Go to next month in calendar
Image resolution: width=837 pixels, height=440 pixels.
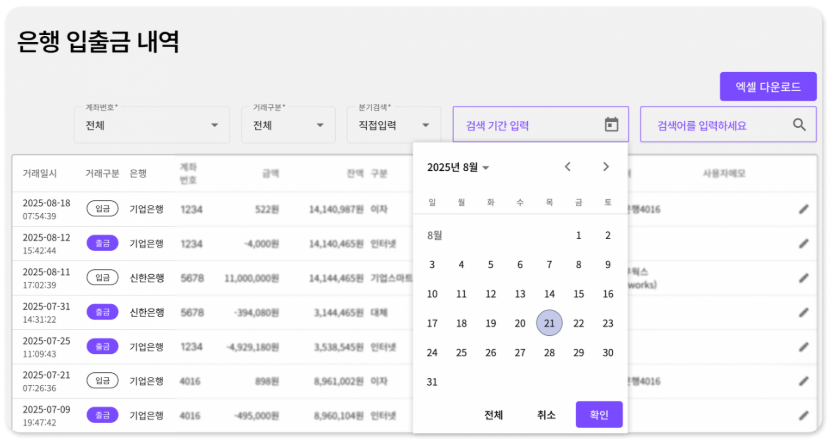click(x=606, y=167)
